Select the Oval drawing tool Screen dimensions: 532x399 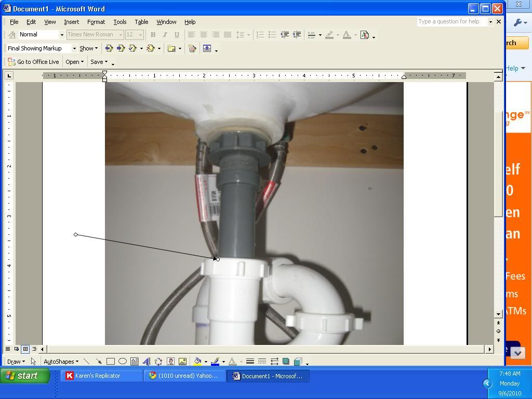tap(123, 361)
